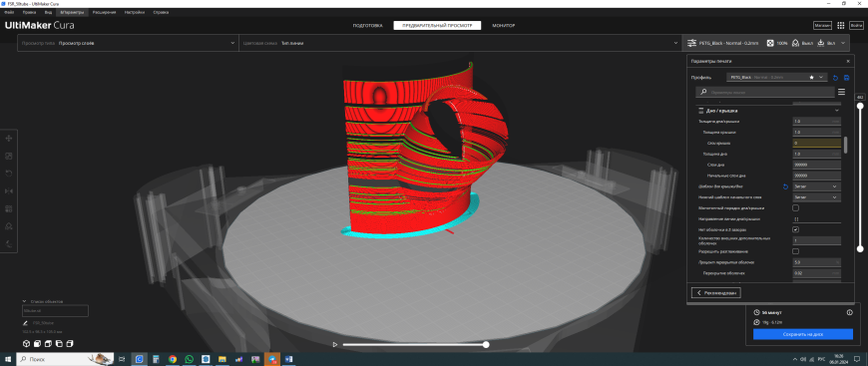
Task: Open the bottom pattern initial layer dropdown
Action: pyautogui.click(x=816, y=197)
